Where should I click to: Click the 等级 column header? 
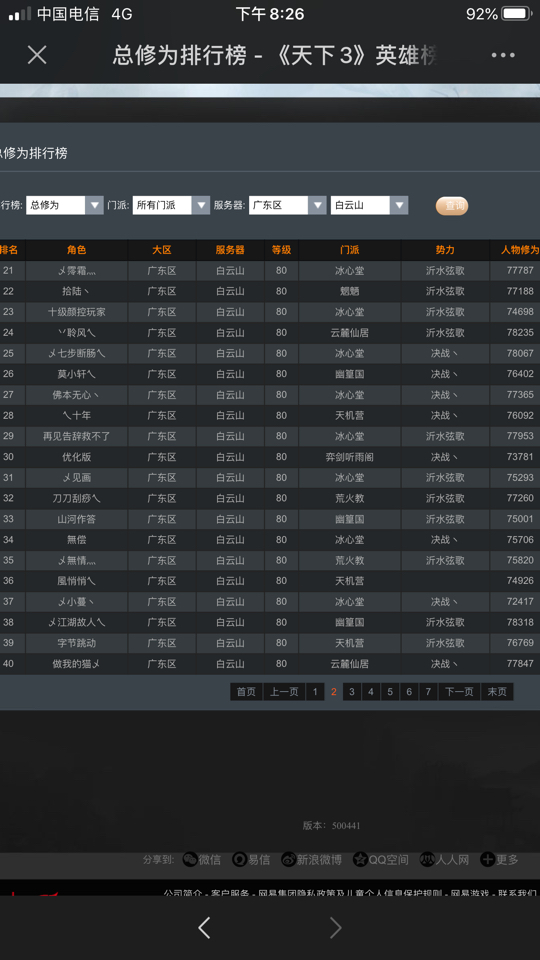(x=281, y=250)
